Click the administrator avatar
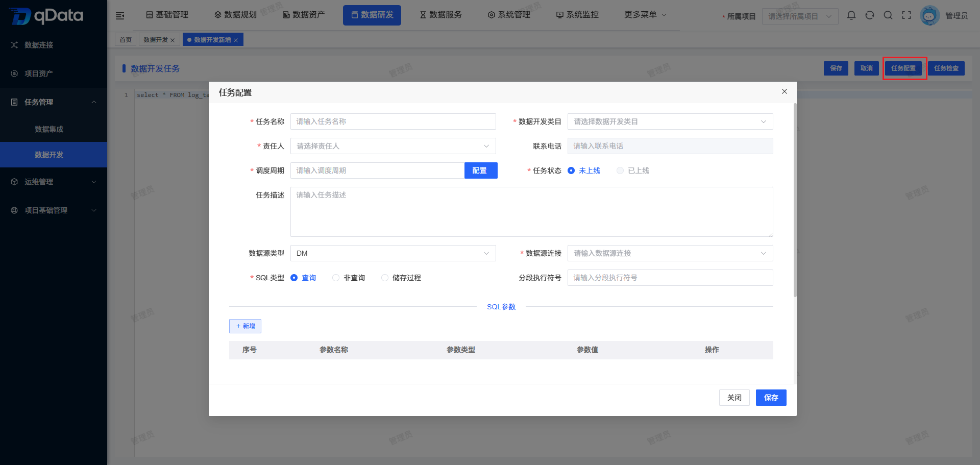 (x=929, y=16)
